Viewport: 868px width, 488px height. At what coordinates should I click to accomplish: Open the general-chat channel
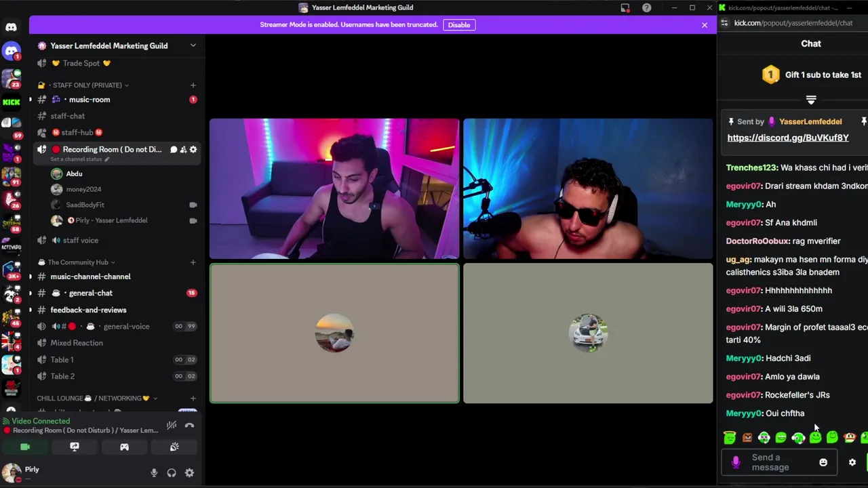[115, 293]
